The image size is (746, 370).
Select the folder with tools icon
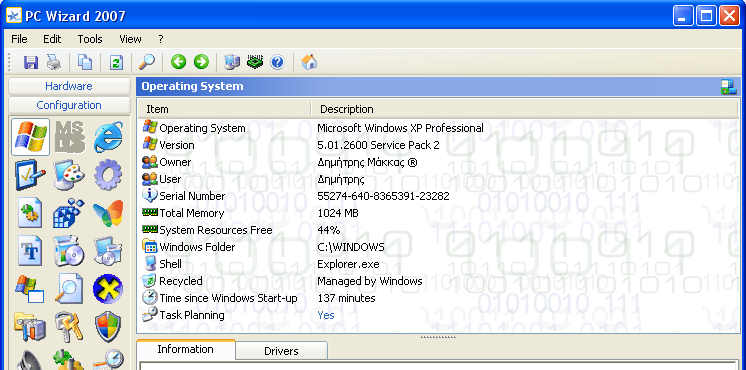[x=30, y=327]
